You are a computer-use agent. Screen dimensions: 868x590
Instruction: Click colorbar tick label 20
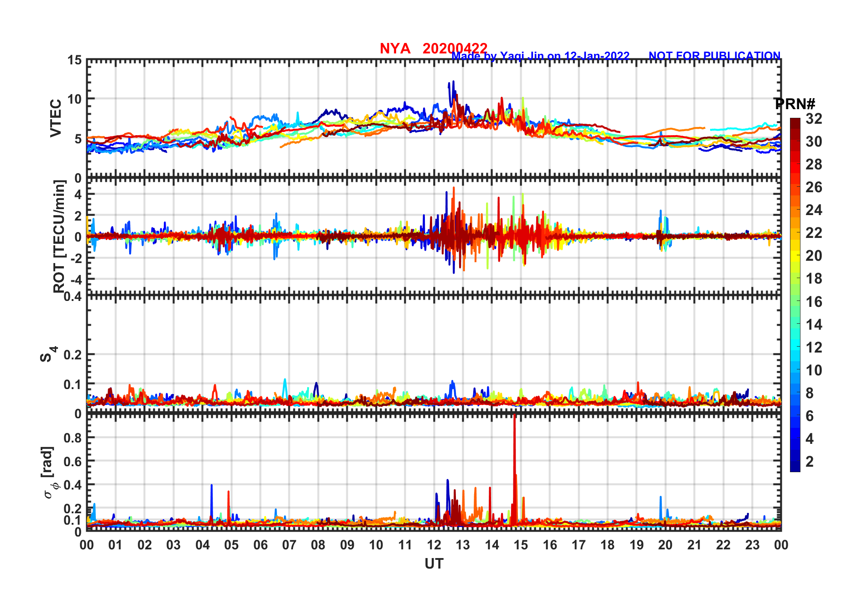(814, 256)
